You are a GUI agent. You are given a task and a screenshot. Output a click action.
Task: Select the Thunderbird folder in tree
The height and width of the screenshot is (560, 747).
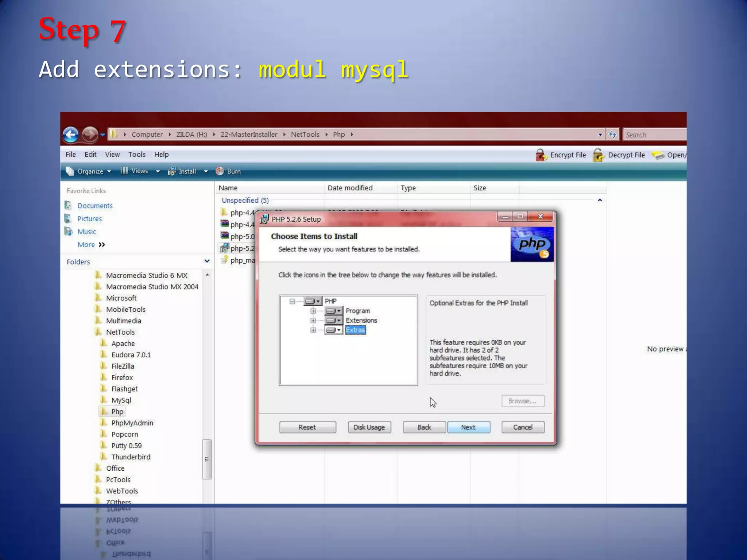tap(131, 456)
